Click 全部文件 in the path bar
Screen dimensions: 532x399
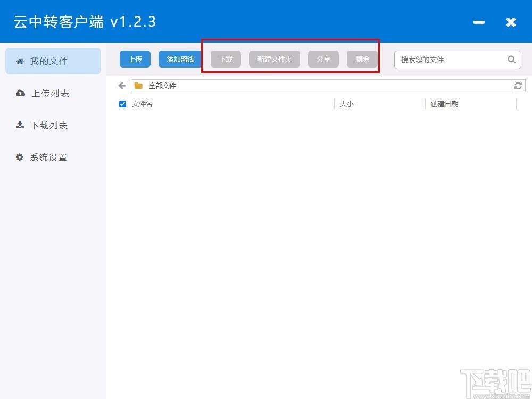coord(162,86)
